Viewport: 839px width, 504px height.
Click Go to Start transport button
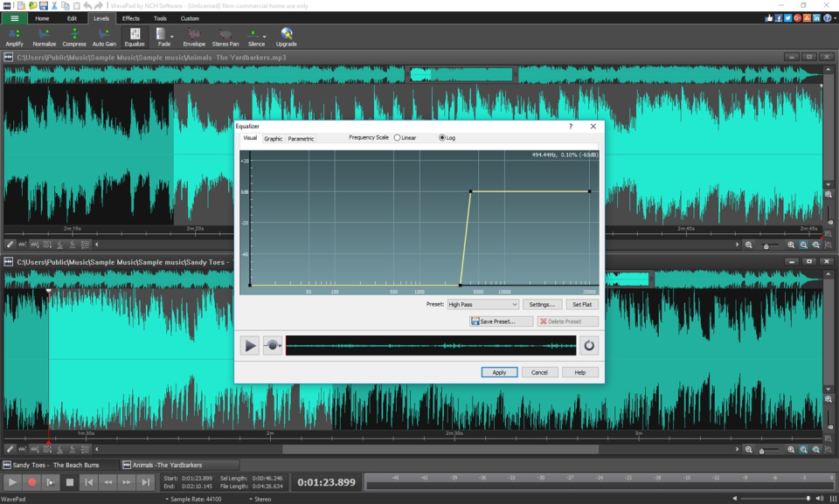point(89,482)
